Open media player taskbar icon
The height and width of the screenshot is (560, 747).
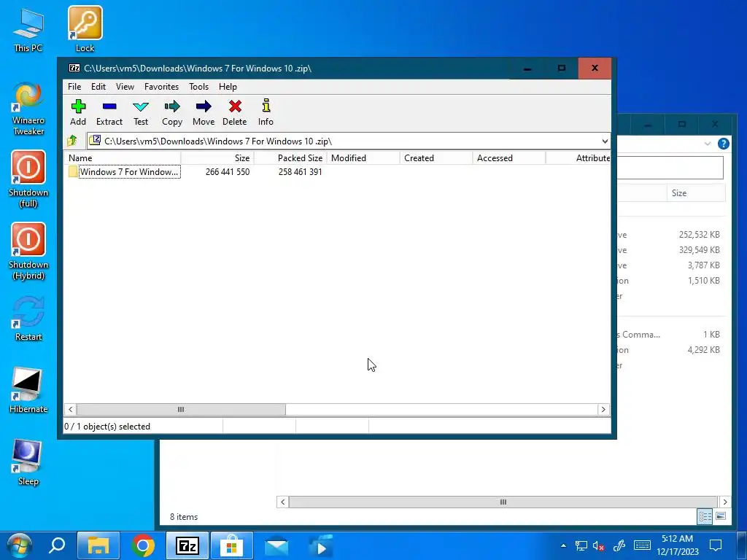pos(321,545)
